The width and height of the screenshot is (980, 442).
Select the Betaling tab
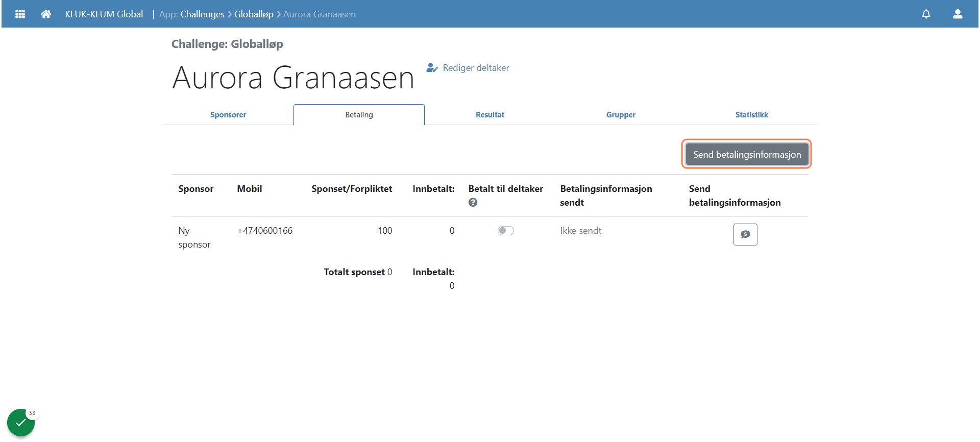(359, 115)
